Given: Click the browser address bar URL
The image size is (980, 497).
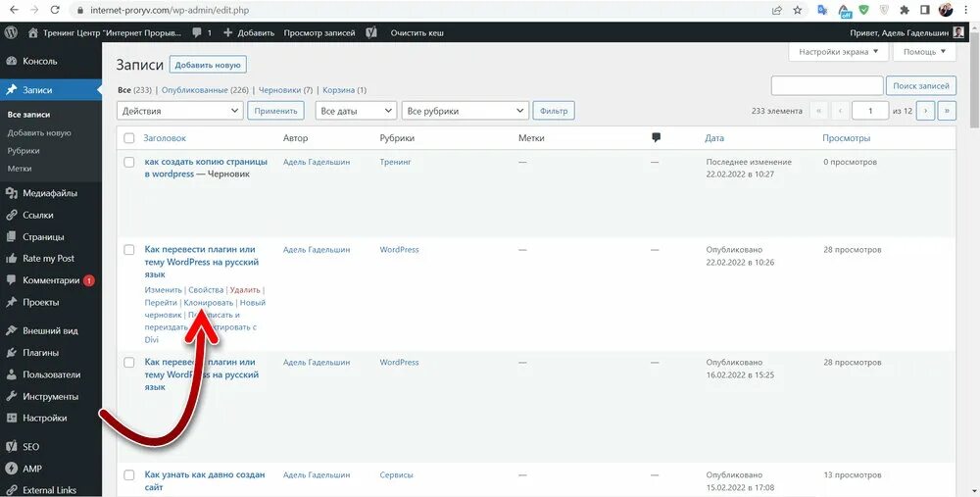Looking at the screenshot, I should tap(169, 10).
